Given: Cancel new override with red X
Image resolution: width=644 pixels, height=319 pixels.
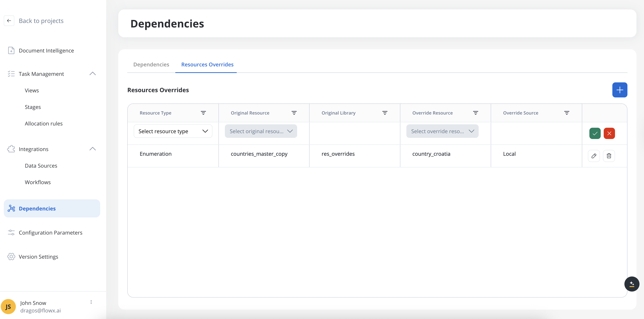Looking at the screenshot, I should coord(609,133).
